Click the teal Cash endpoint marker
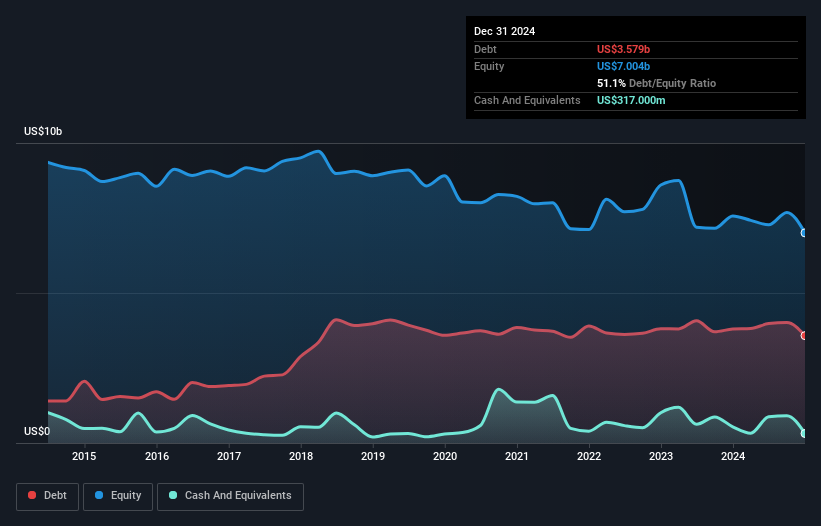 (804, 433)
